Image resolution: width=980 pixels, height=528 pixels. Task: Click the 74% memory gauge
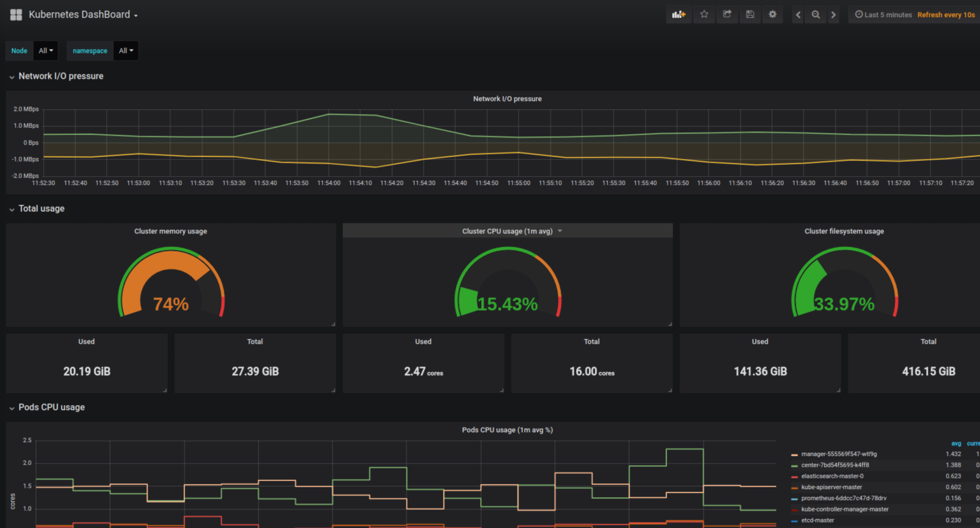[x=171, y=283]
